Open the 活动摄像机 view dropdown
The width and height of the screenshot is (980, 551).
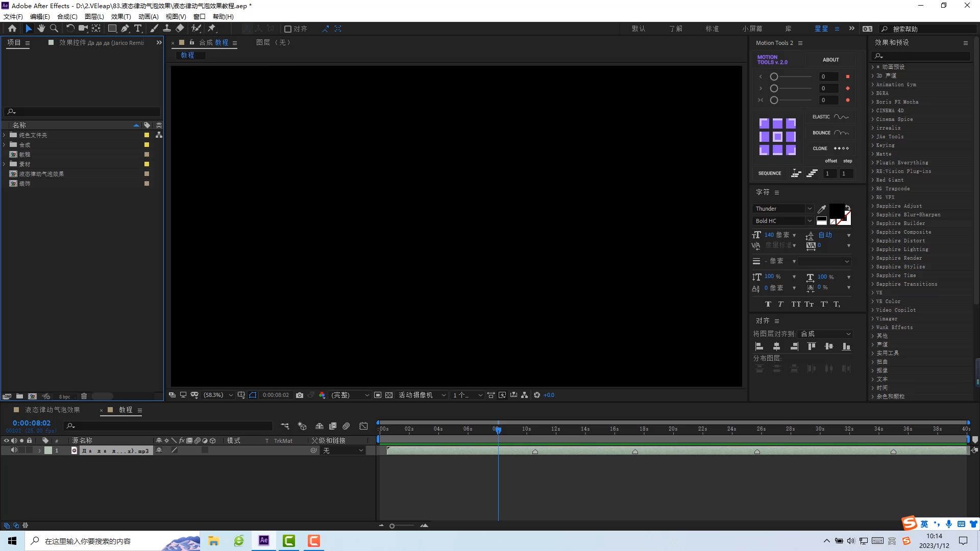pyautogui.click(x=422, y=395)
